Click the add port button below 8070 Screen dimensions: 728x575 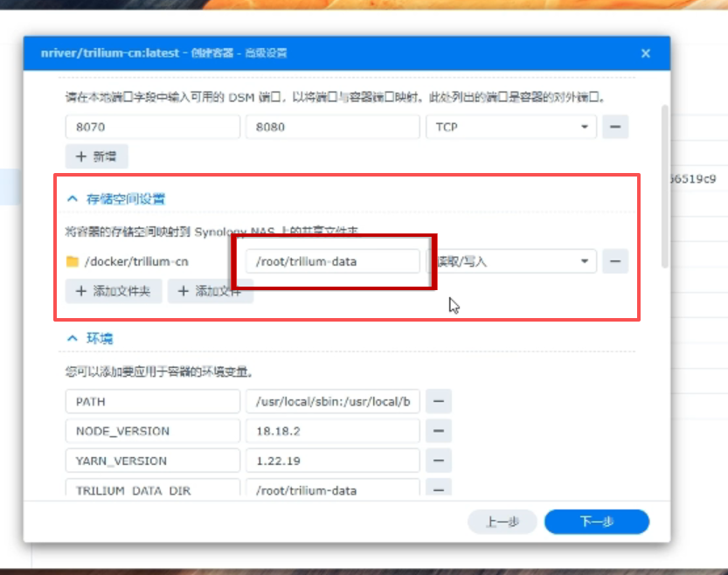coord(97,156)
